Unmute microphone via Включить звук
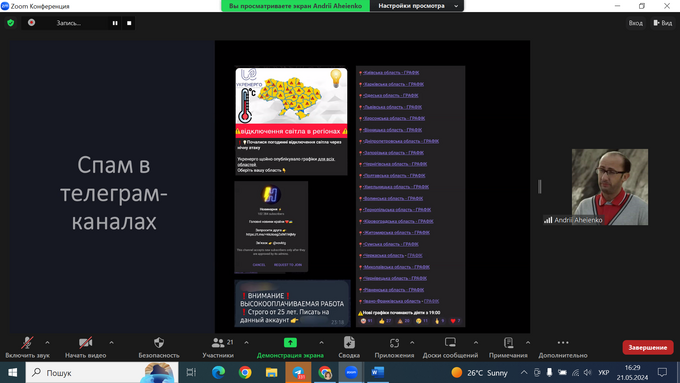This screenshot has width=680, height=383. 27,347
